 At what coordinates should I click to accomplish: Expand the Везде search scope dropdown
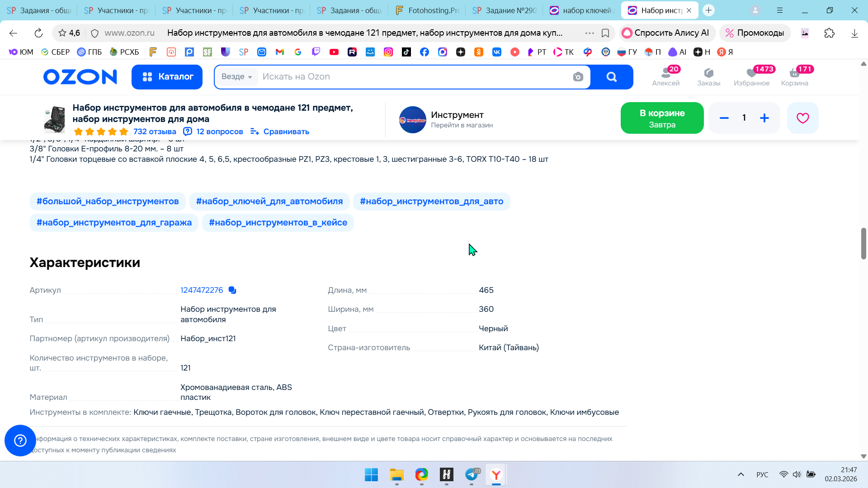pyautogui.click(x=237, y=77)
